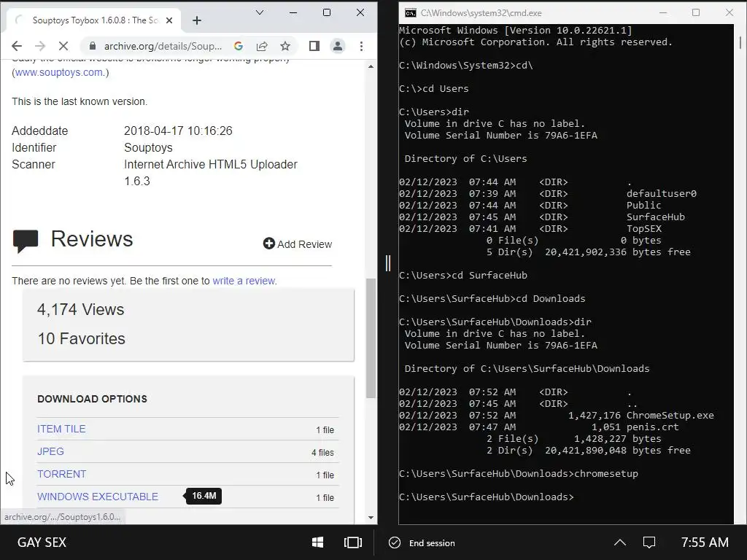Focus the archive.org address bar
The width and height of the screenshot is (747, 560).
(163, 46)
